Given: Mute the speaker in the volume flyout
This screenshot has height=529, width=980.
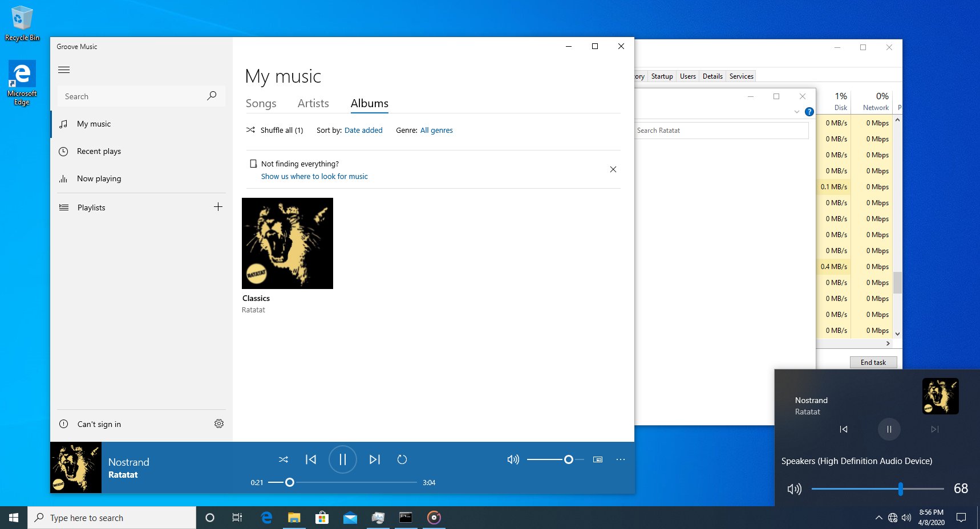Looking at the screenshot, I should point(794,489).
